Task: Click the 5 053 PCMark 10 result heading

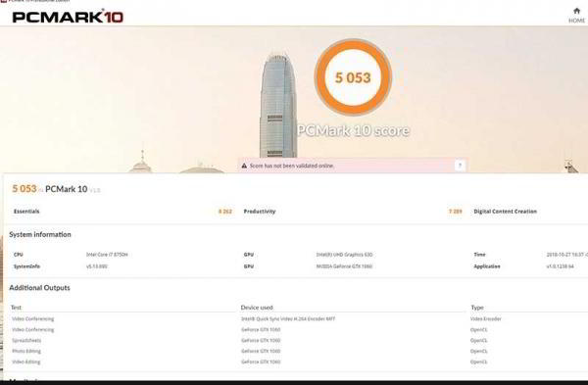Action: point(56,189)
